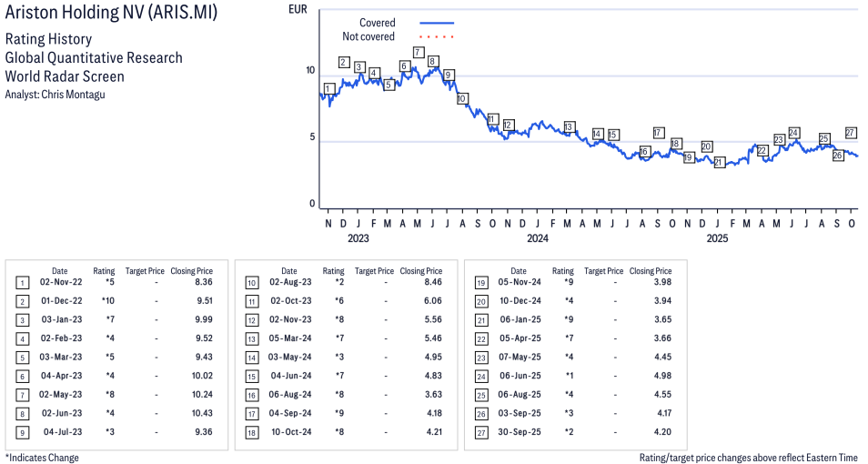868x464 pixels.
Task: Select chart marker 13 on the price line
Action: tap(570, 127)
